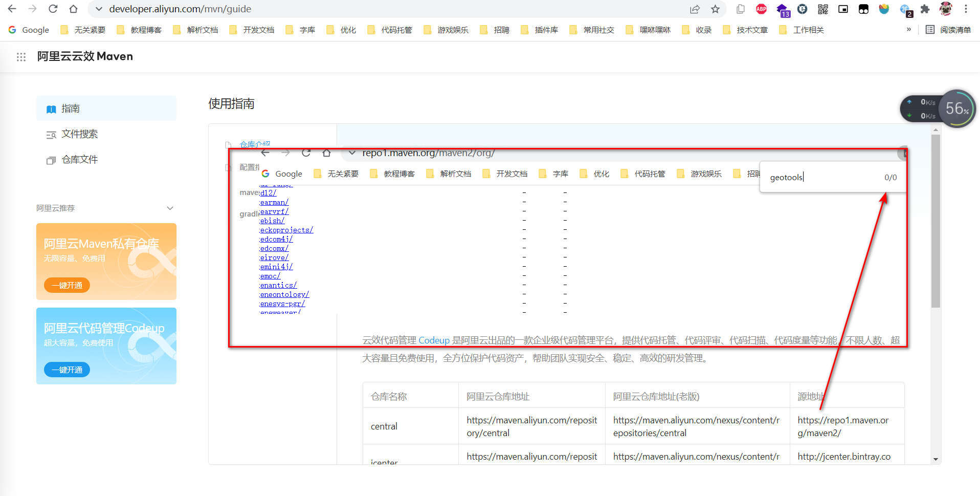Open the 招聘 bookmark folder
980x496 pixels.
coord(495,30)
